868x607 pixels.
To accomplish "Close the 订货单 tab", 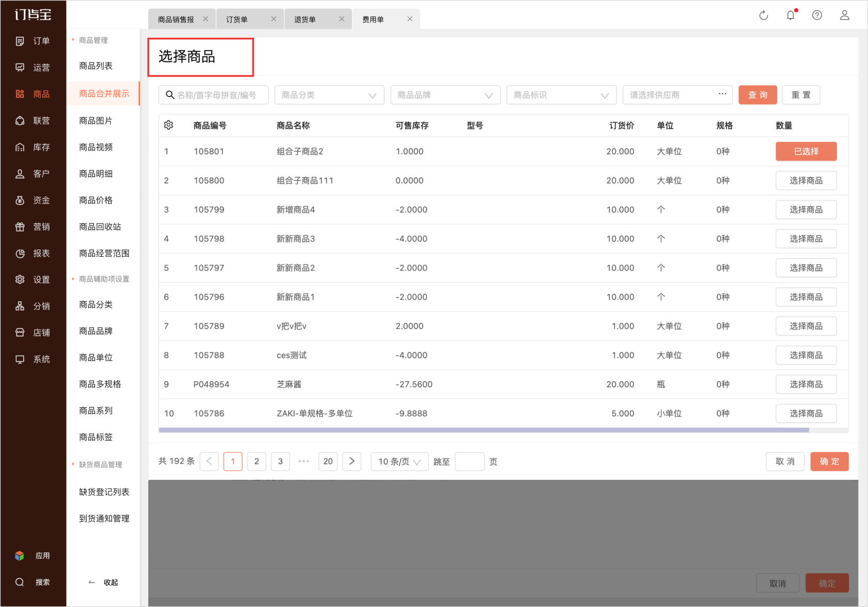I will tap(273, 19).
